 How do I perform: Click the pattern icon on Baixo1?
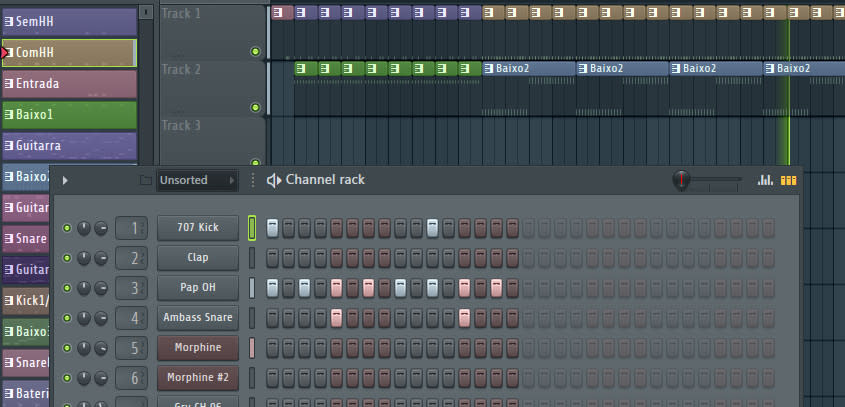(8, 115)
